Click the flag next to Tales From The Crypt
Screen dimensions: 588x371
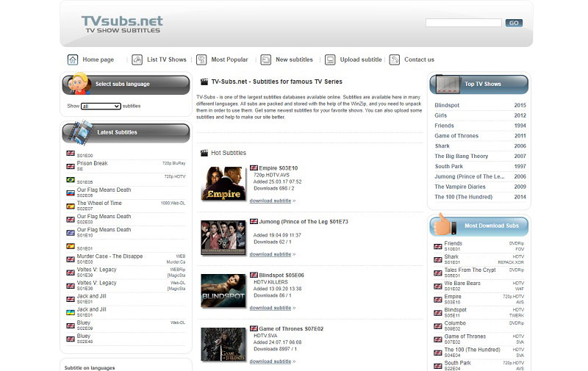437,273
